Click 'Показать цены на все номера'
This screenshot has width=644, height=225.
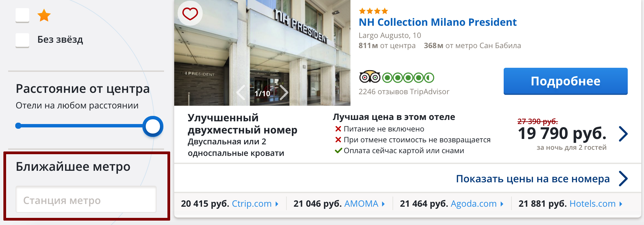pos(532,179)
